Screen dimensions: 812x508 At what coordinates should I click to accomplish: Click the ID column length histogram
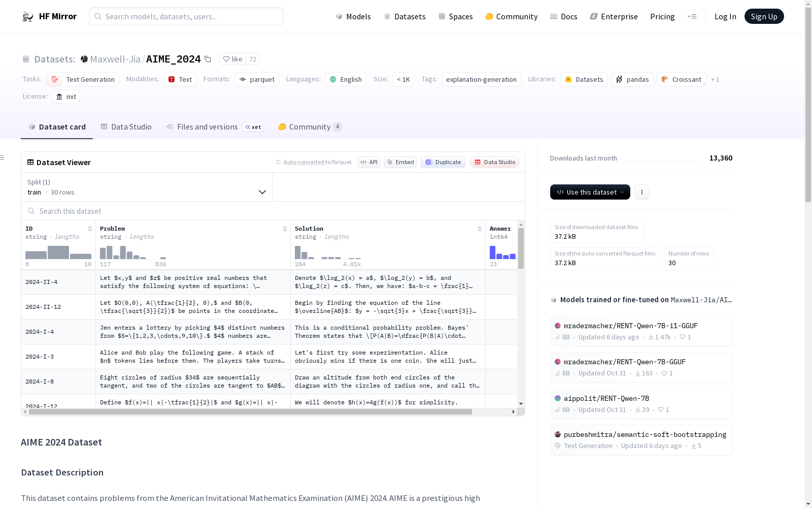pos(58,252)
